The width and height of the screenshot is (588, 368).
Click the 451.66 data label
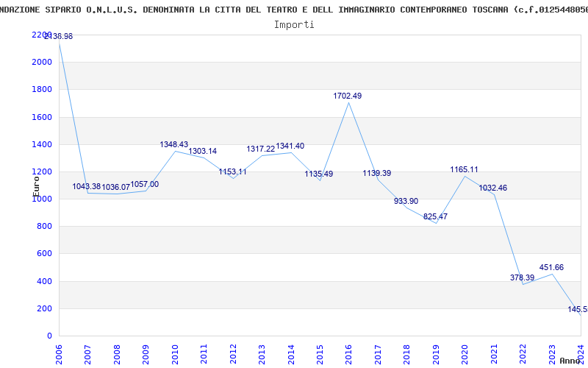tap(551, 267)
